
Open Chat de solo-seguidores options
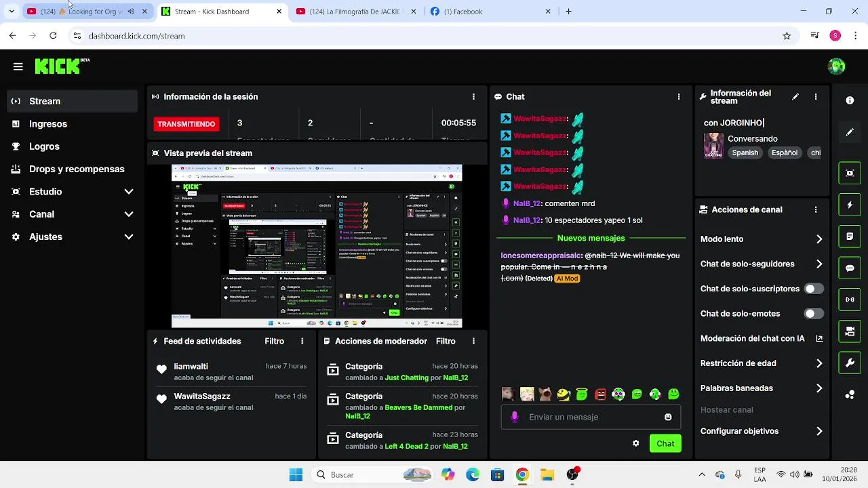pyautogui.click(x=762, y=264)
